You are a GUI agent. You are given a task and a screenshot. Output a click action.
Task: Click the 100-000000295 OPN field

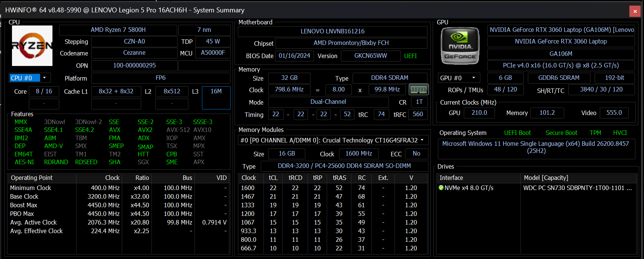coord(134,66)
